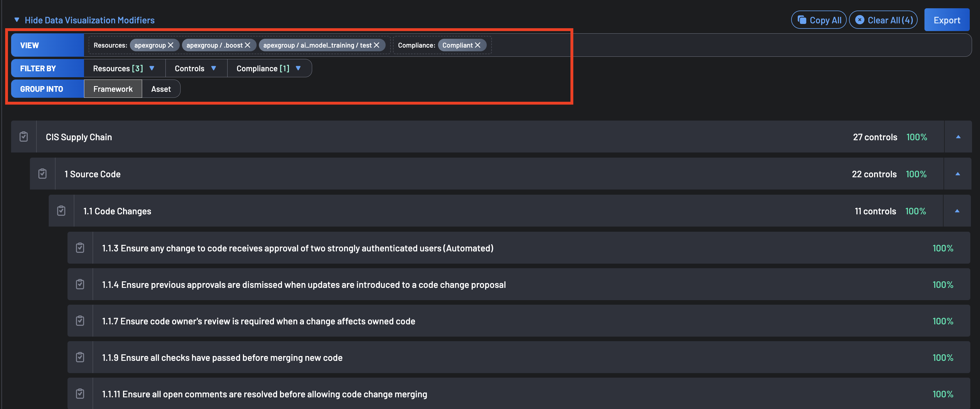Remove the apexgroup / .boost chip
Image resolution: width=980 pixels, height=409 pixels.
[248, 45]
